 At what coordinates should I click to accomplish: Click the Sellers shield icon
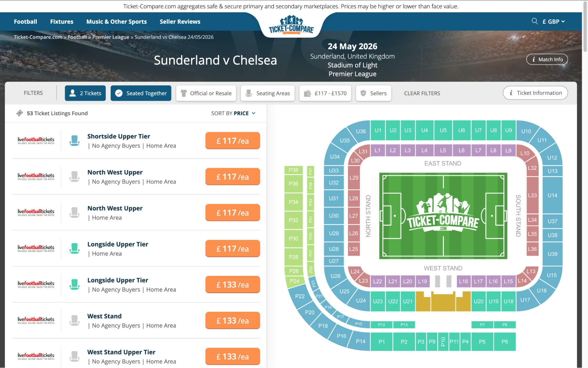363,93
